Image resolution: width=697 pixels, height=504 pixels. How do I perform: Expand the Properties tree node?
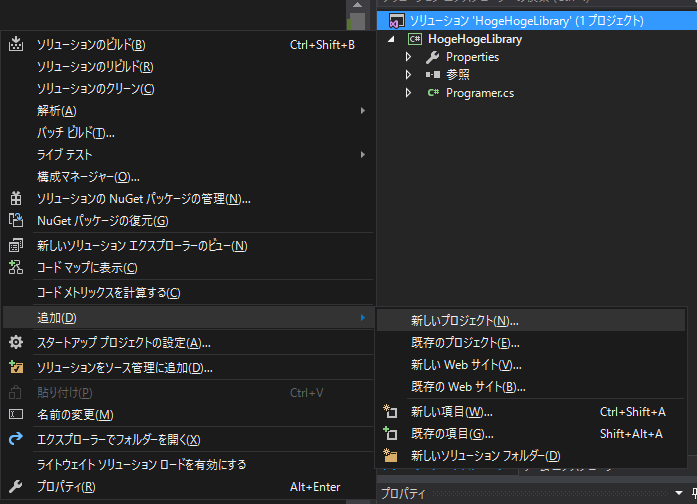tap(409, 57)
